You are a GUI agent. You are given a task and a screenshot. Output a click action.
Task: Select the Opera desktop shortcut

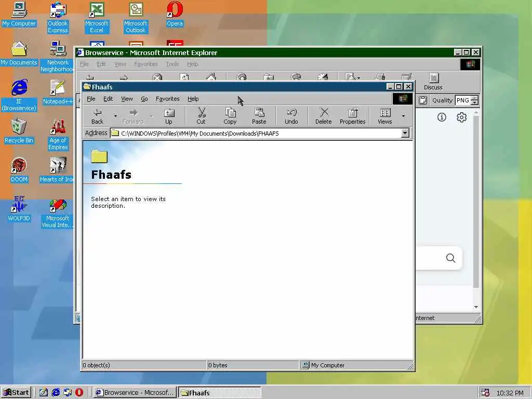[x=175, y=14]
